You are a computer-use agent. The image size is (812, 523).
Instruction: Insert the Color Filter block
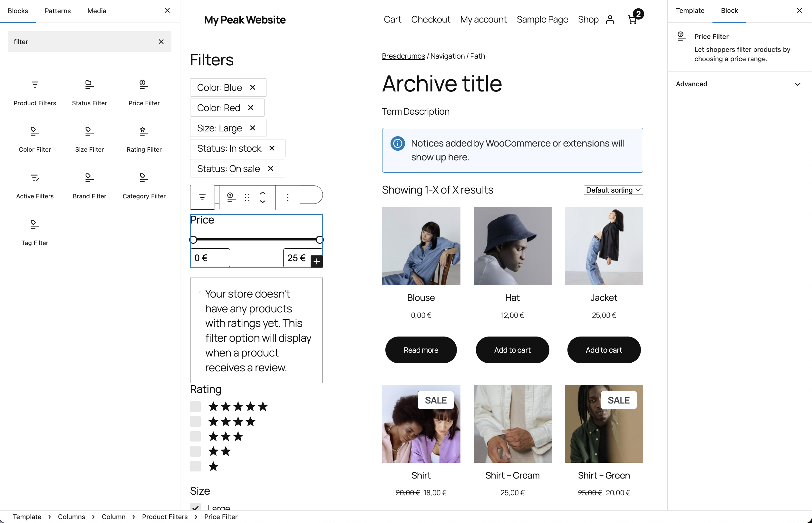(35, 139)
